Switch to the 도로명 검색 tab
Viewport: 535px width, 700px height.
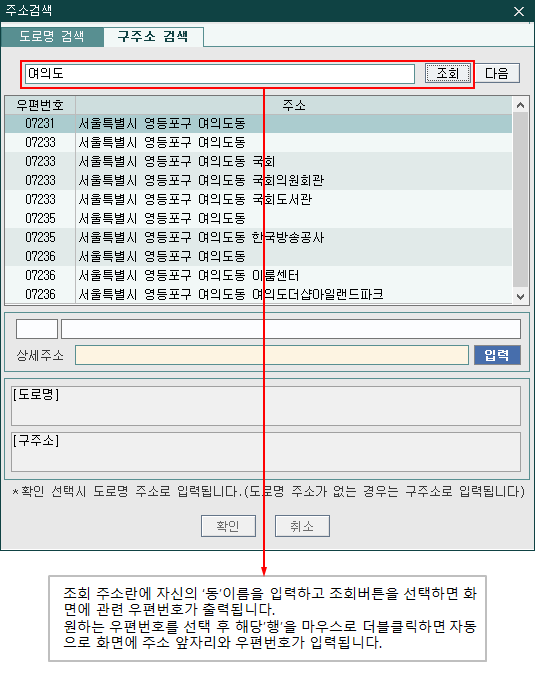pyautogui.click(x=52, y=37)
